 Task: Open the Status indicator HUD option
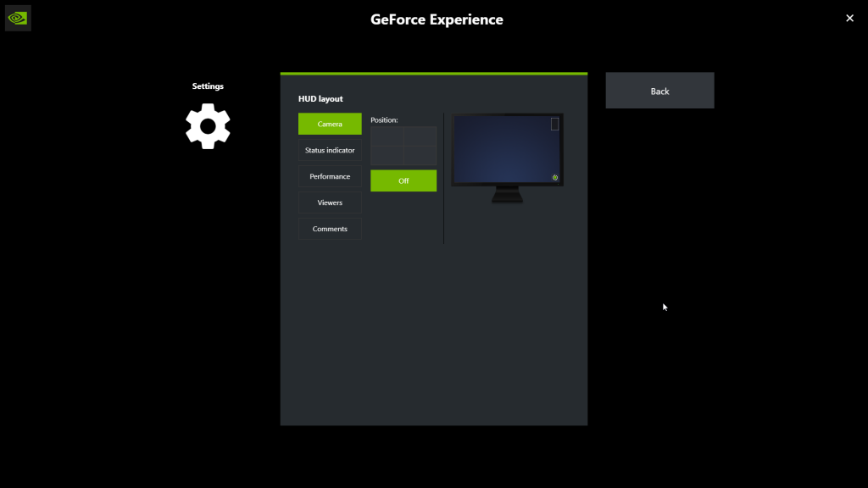[x=330, y=150]
